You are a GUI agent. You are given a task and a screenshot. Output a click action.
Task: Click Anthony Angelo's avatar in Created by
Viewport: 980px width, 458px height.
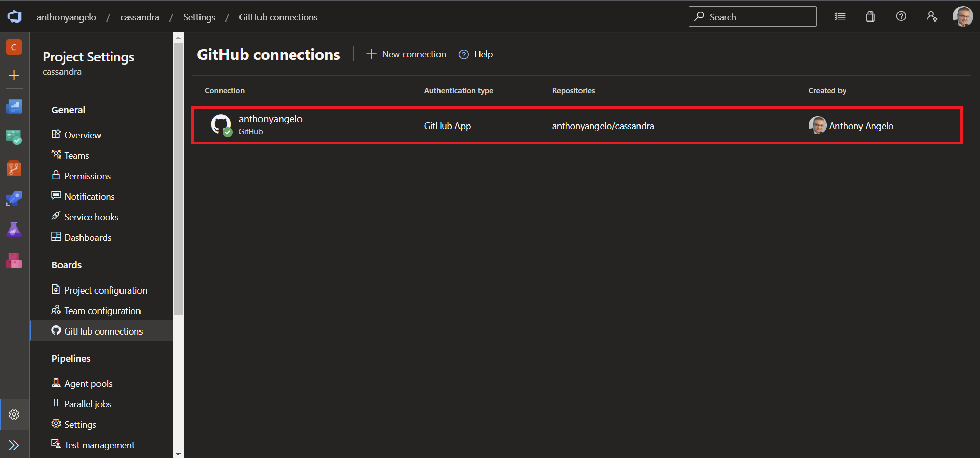click(x=817, y=126)
